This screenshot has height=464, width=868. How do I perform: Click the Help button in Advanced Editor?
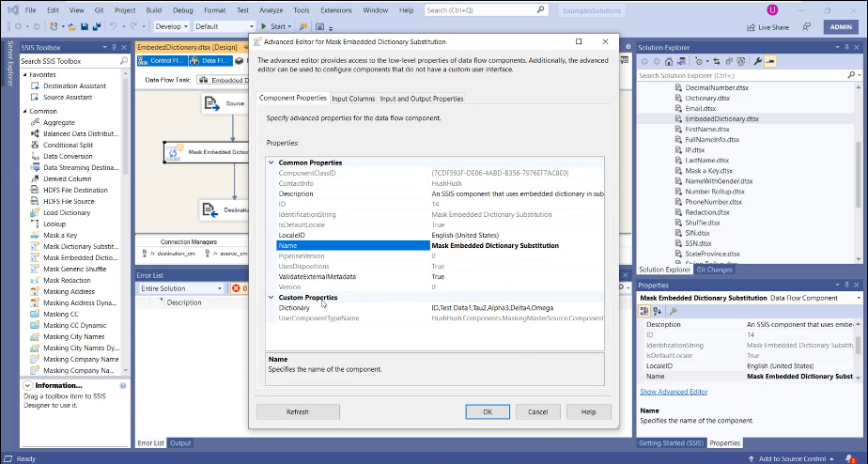pyautogui.click(x=588, y=412)
